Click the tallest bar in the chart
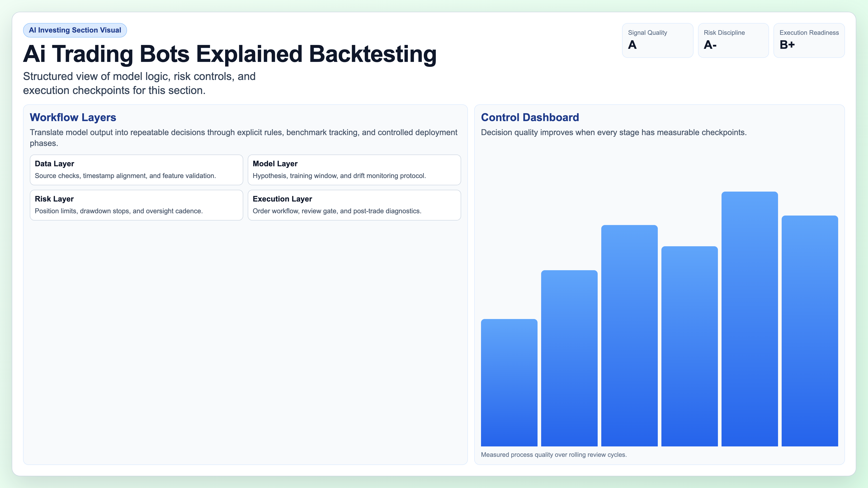Screen dimensions: 868x488 point(750,320)
